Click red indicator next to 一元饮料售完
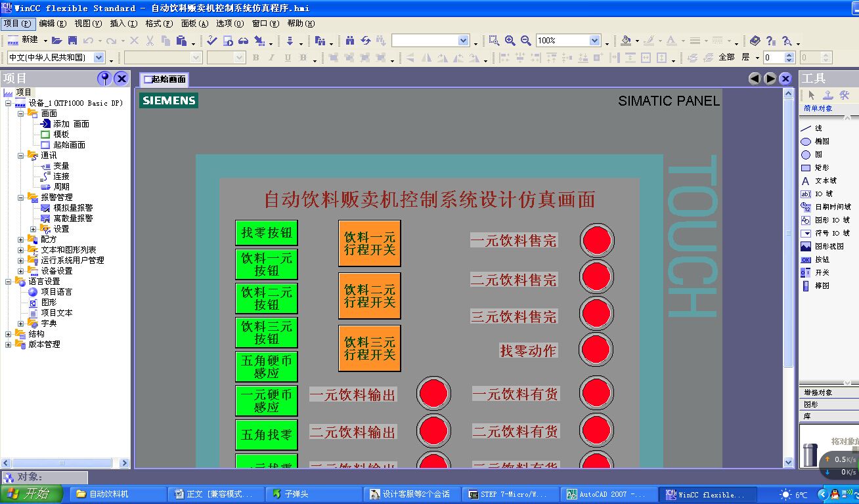The width and height of the screenshot is (859, 504). click(x=597, y=240)
